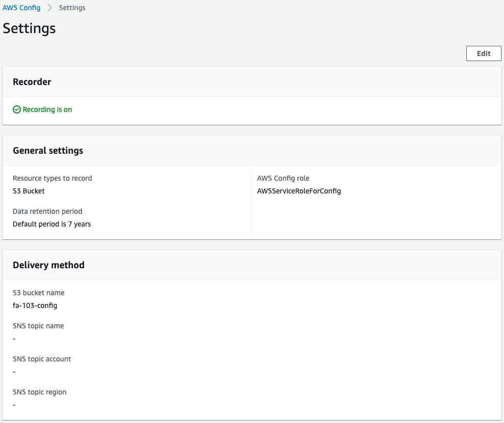This screenshot has height=423, width=504.
Task: Click the 'Resource types to record' label
Action: (x=52, y=178)
